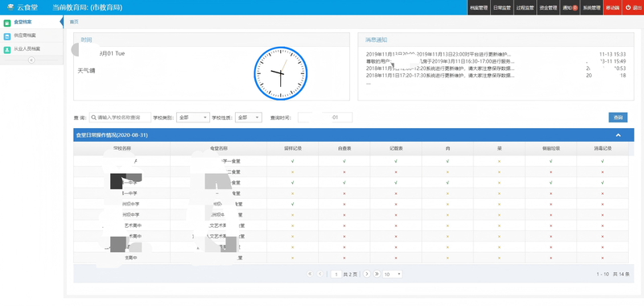Screen dimensions: 644x306
Task: Click second row's yellow mark under 留样记录
Action: [292, 172]
